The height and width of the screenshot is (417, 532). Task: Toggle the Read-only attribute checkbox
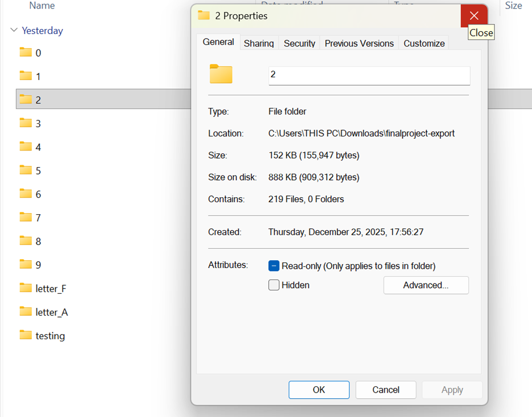(274, 266)
